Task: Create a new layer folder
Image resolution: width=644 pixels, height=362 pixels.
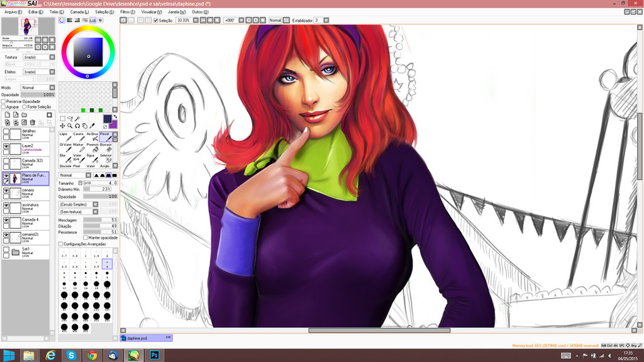Action: click(x=25, y=115)
